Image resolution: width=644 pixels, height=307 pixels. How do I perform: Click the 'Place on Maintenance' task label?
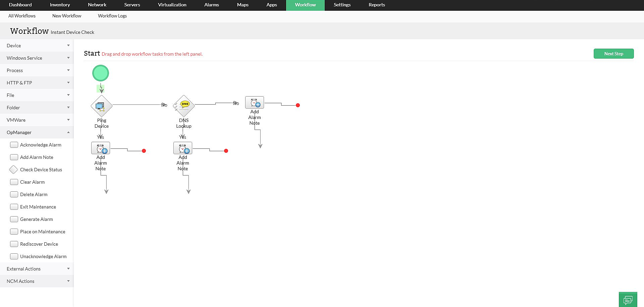[43, 232]
